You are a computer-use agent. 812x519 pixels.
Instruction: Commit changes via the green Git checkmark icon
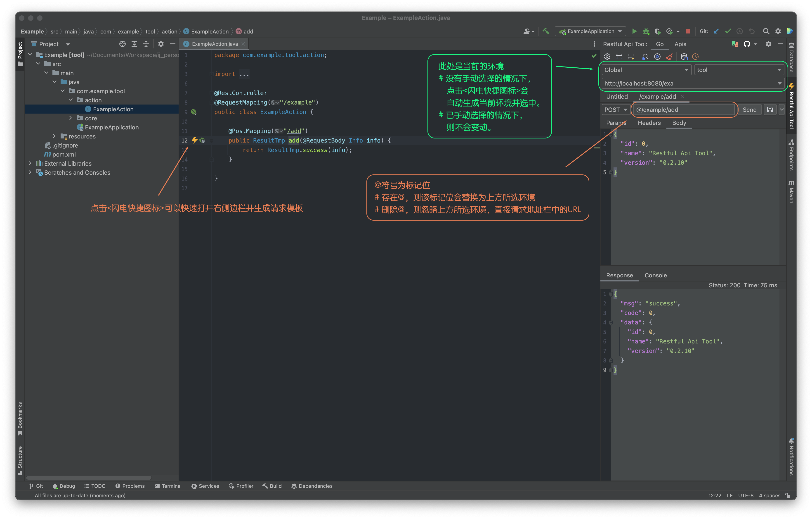728,31
